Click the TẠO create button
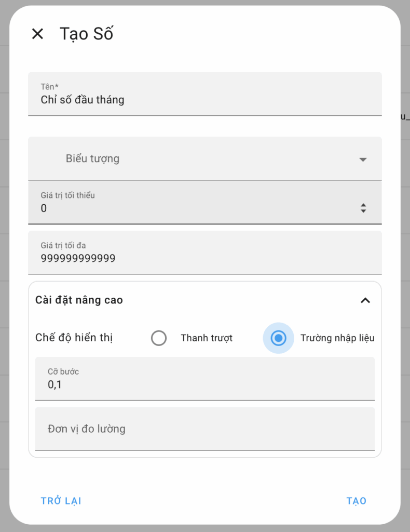The height and width of the screenshot is (532, 410). tap(356, 501)
